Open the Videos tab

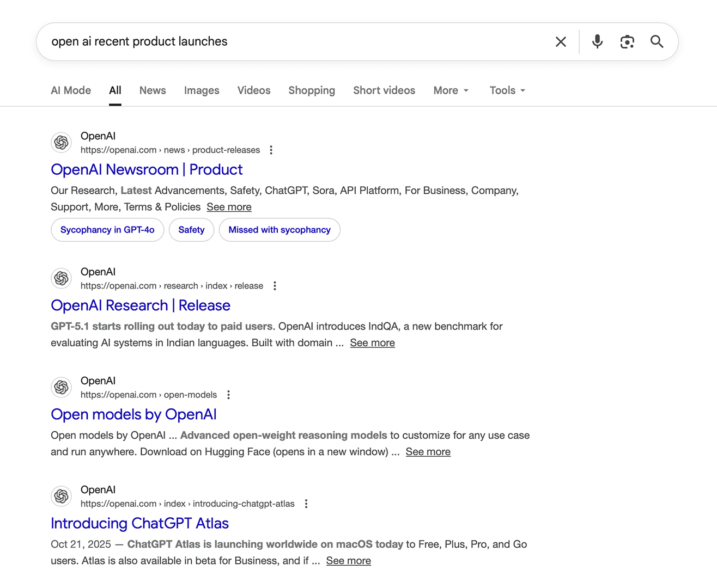(x=254, y=90)
